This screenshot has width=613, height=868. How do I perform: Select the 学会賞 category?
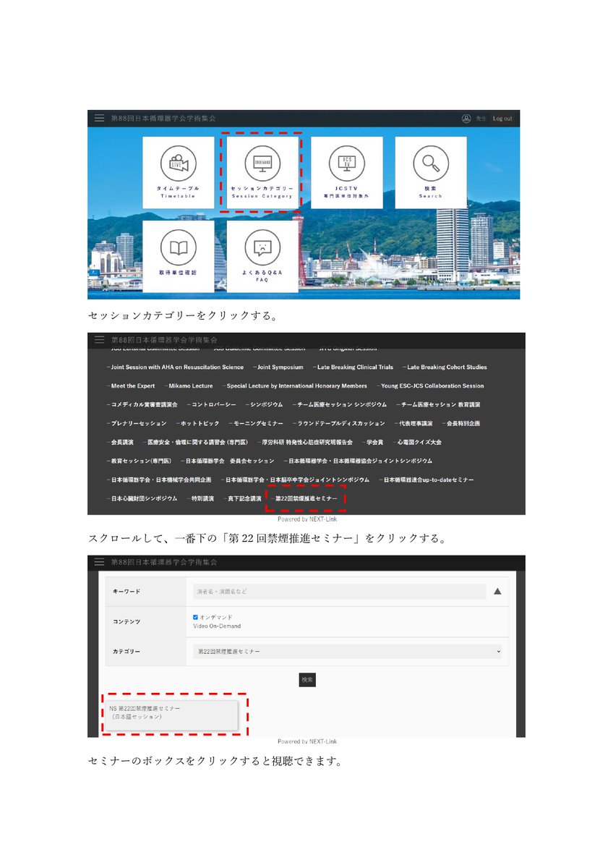[372, 443]
